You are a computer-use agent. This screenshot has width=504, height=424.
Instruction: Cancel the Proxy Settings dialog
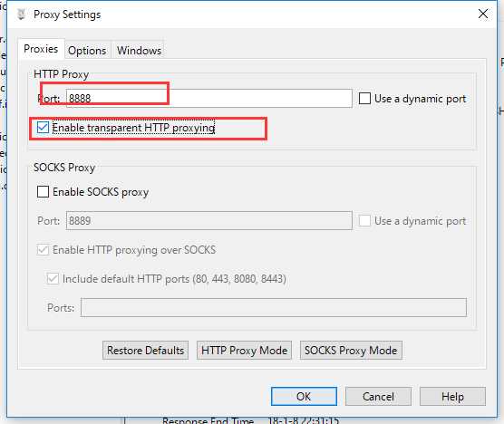pos(378,397)
